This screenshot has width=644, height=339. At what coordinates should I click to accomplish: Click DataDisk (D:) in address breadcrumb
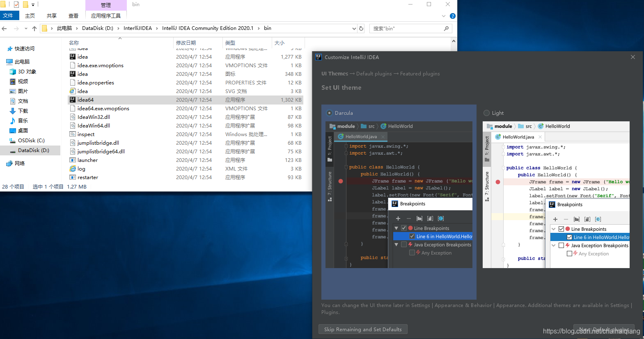[98, 28]
